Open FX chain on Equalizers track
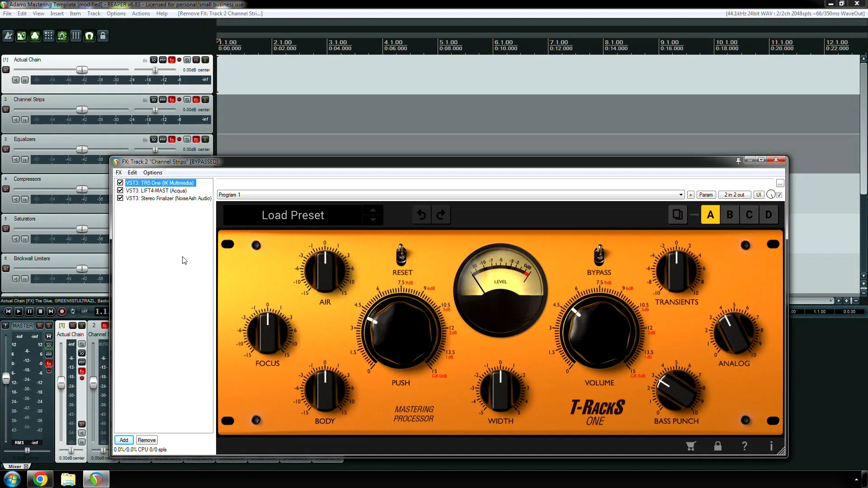This screenshot has height=488, width=868. (x=172, y=139)
